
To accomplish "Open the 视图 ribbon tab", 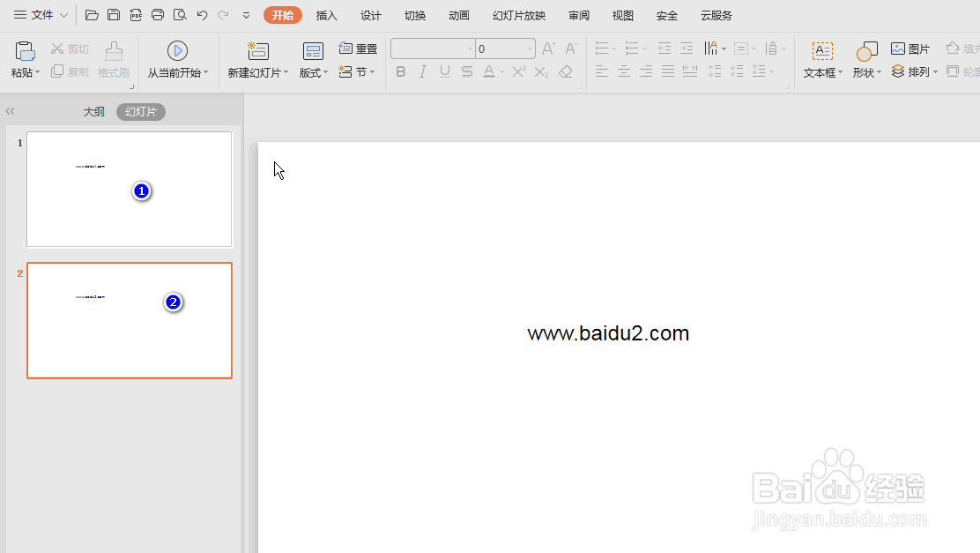I will 622,16.
